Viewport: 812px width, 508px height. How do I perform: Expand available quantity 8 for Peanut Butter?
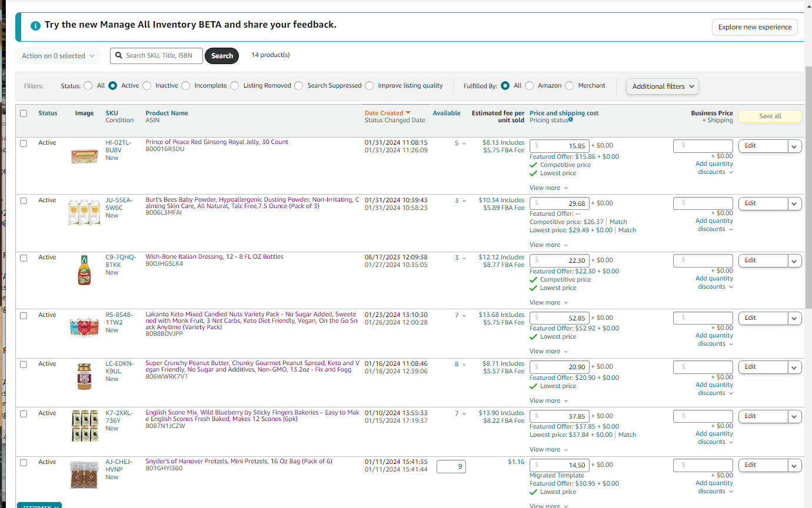[x=460, y=364]
